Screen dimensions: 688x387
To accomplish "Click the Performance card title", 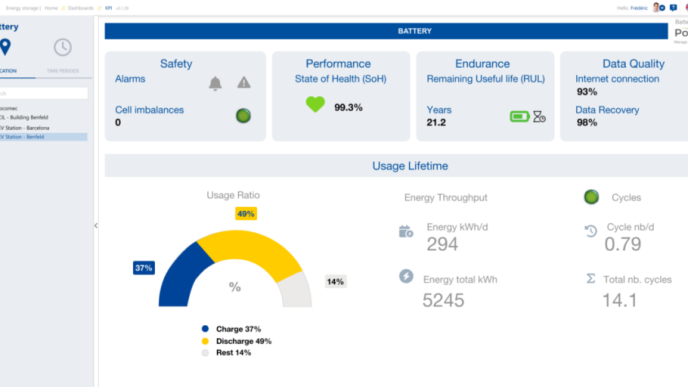I will (338, 64).
